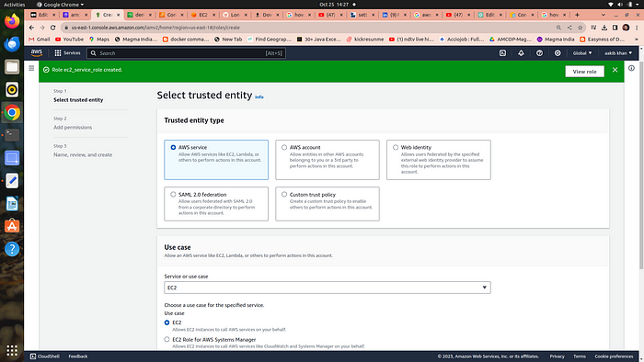Open Ubuntu Software from the dock
The width and height of the screenshot is (644, 362).
pyautogui.click(x=12, y=226)
